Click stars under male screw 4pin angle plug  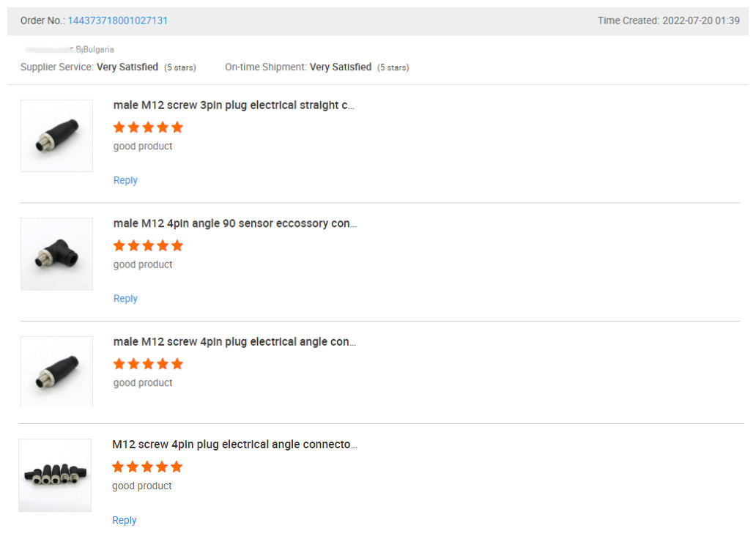[x=148, y=364]
